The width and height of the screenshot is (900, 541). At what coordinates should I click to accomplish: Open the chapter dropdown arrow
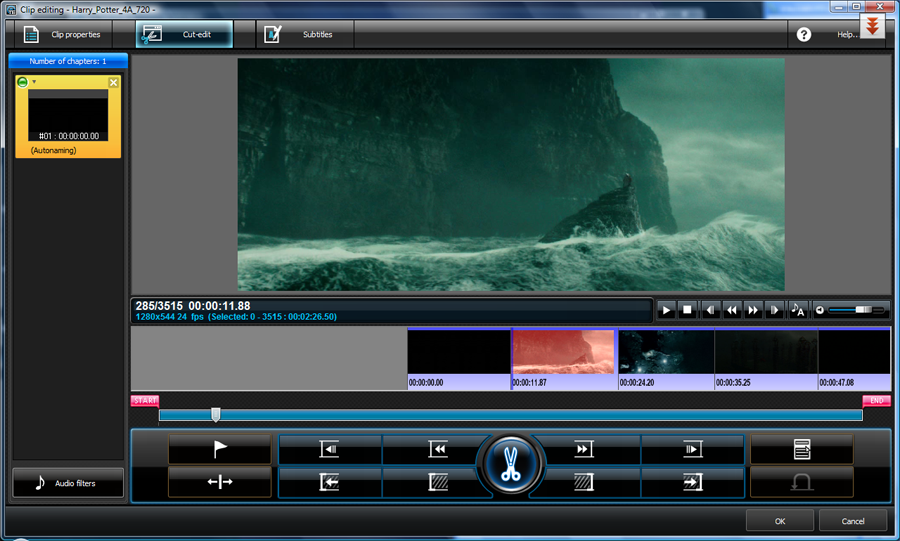point(34,81)
